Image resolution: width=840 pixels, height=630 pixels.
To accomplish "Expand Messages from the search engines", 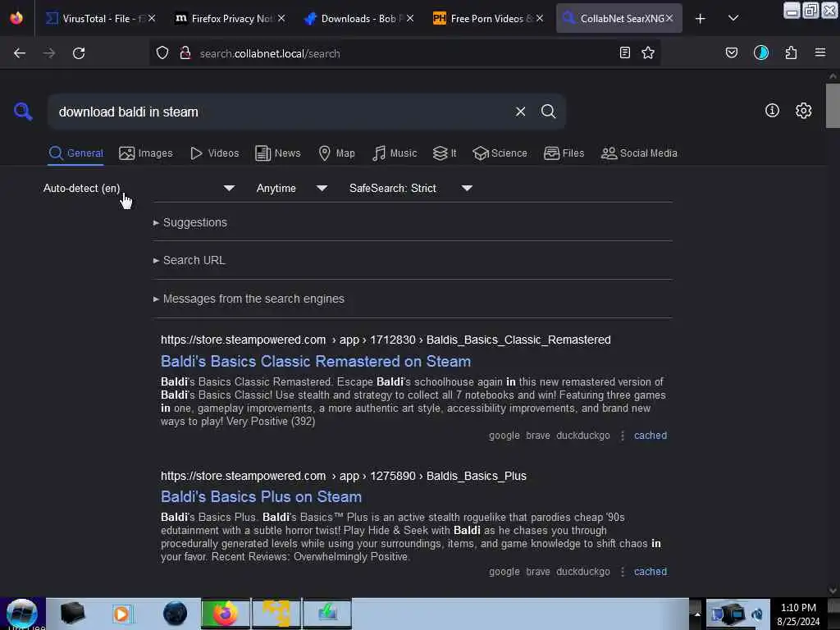I will tap(249, 299).
